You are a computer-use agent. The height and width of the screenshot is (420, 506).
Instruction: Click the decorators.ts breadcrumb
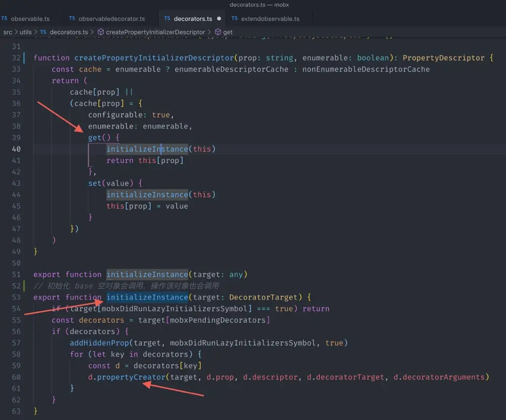point(69,32)
